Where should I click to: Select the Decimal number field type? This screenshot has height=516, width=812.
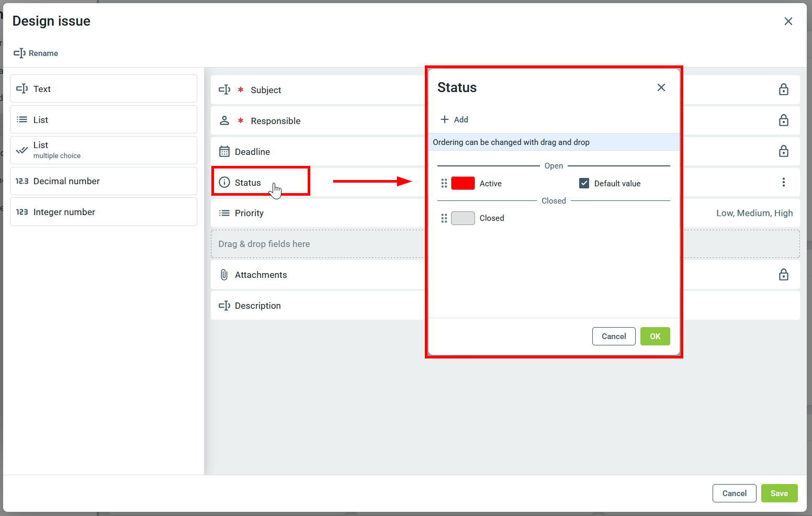coord(104,181)
